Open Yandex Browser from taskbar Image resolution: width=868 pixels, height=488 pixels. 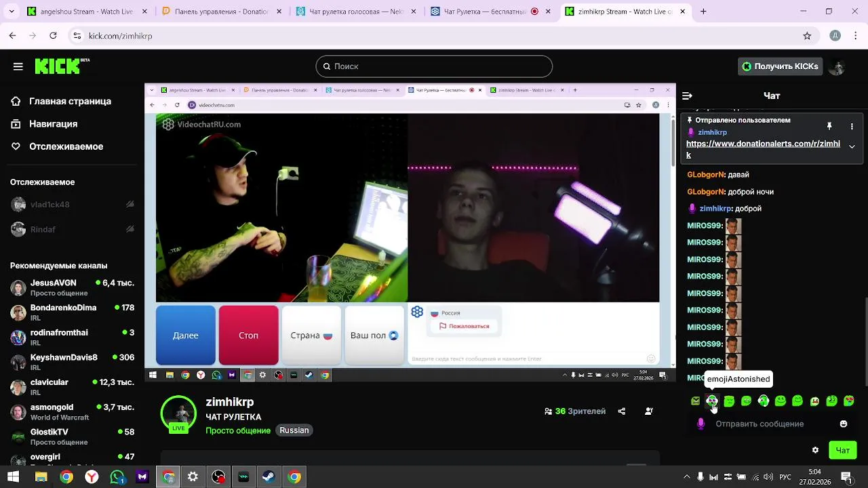click(92, 477)
